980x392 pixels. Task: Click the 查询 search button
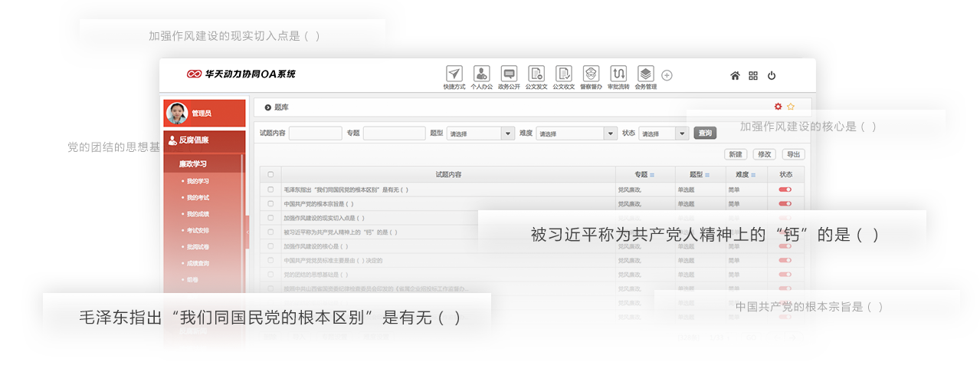[705, 133]
